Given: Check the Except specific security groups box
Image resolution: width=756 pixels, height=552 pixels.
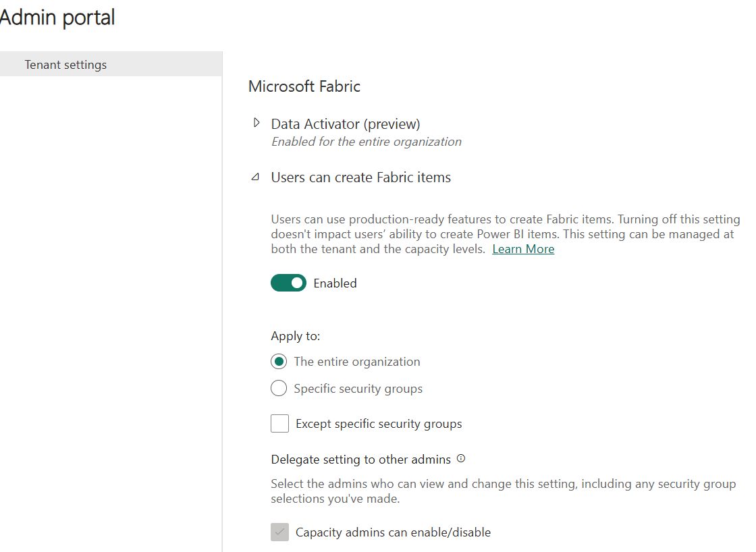Looking at the screenshot, I should (279, 424).
